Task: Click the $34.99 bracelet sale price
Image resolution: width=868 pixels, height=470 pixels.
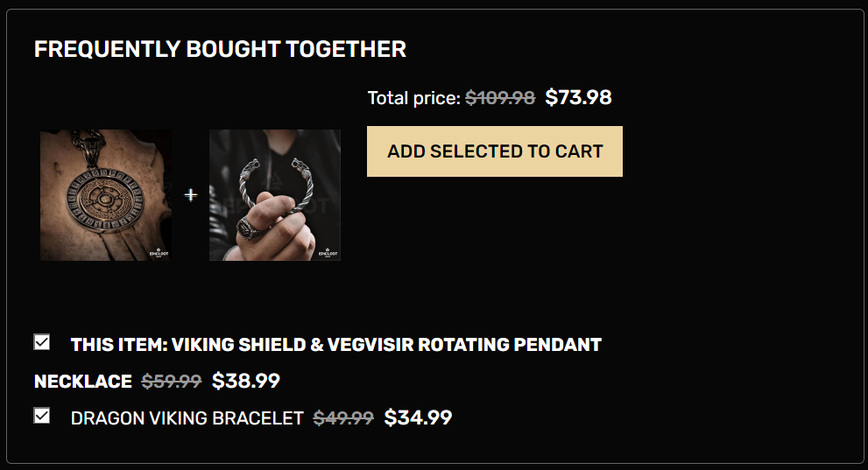Action: (418, 418)
